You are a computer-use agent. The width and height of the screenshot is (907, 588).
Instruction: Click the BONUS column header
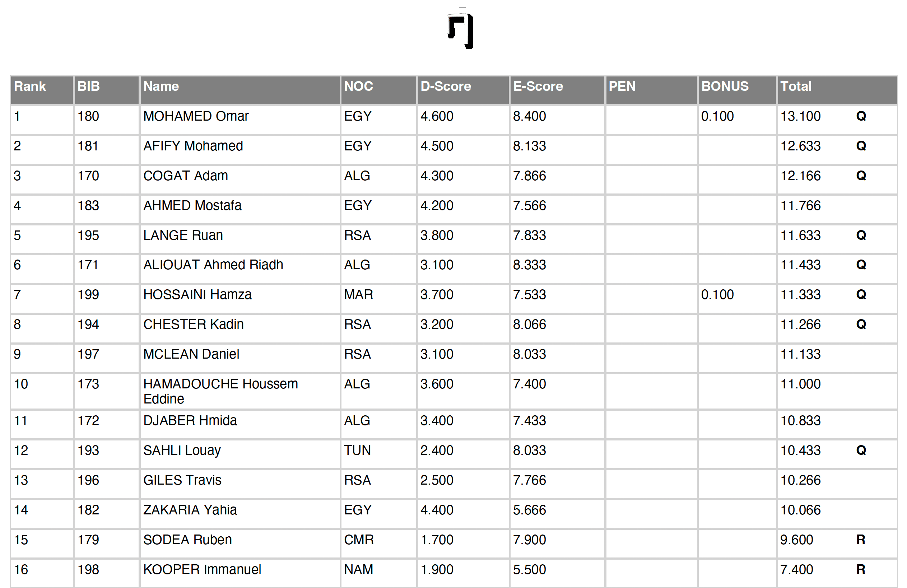(x=725, y=87)
